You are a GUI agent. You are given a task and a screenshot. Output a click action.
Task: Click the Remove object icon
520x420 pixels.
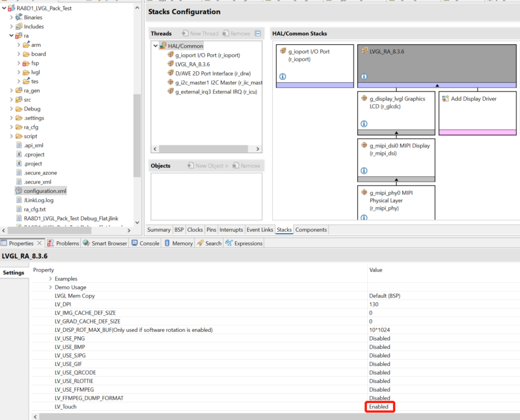[x=235, y=165]
